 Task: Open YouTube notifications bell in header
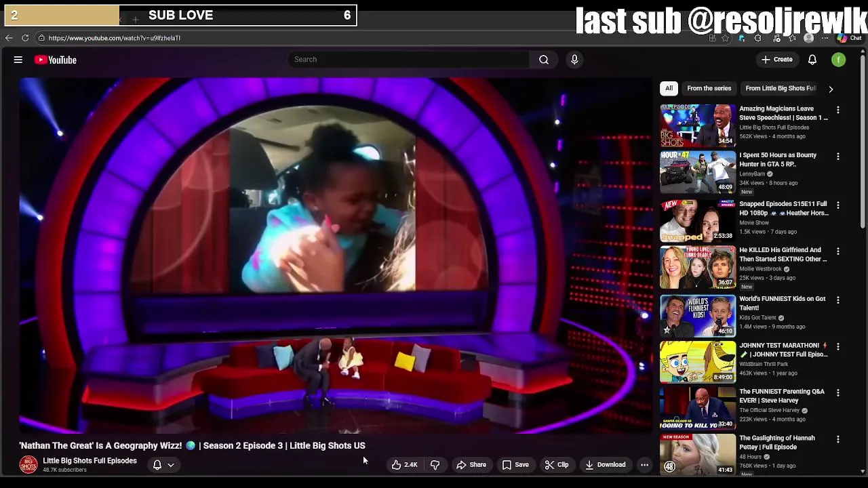pos(812,60)
